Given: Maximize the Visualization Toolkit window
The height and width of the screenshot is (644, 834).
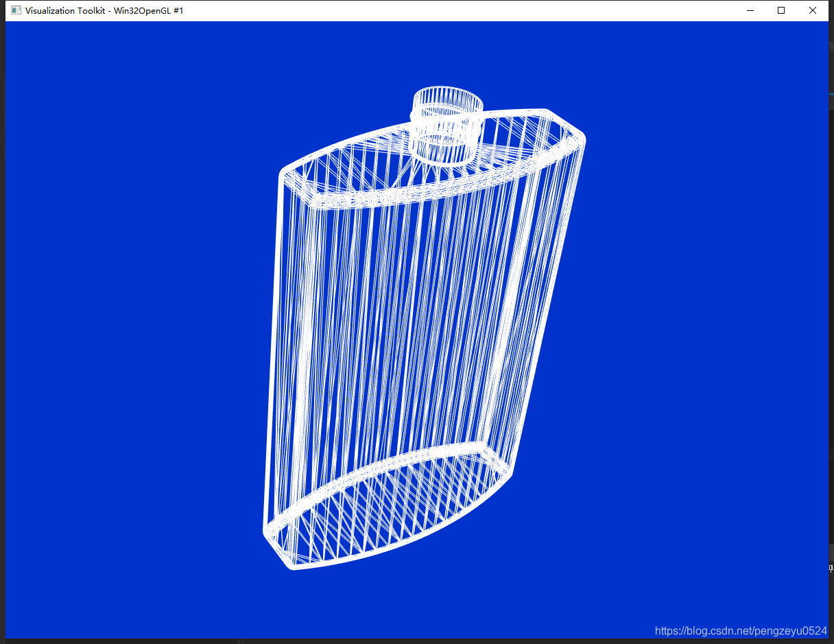Looking at the screenshot, I should [x=781, y=10].
